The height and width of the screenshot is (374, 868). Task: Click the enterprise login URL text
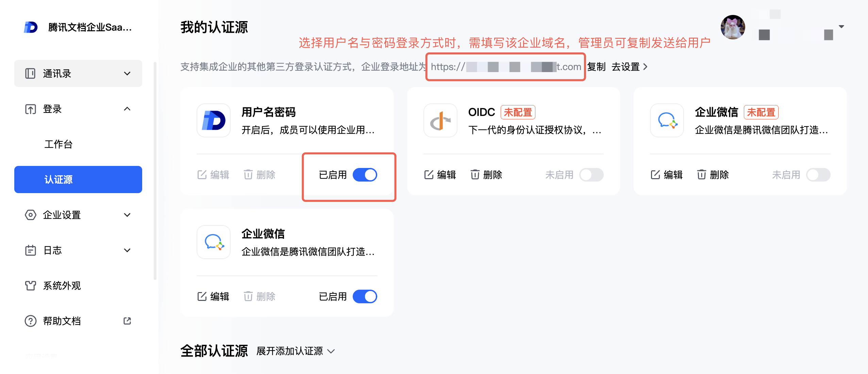click(x=505, y=67)
